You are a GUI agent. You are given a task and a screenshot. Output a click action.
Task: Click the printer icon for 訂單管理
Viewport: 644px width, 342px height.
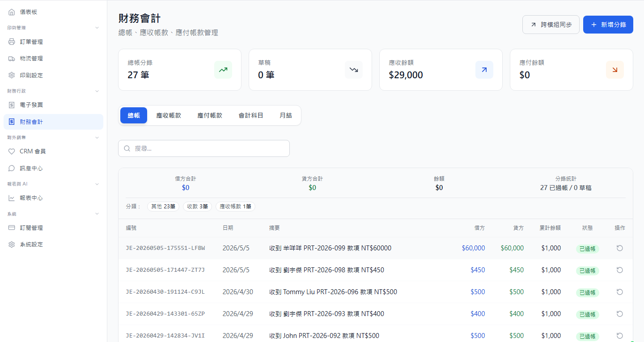(x=12, y=42)
